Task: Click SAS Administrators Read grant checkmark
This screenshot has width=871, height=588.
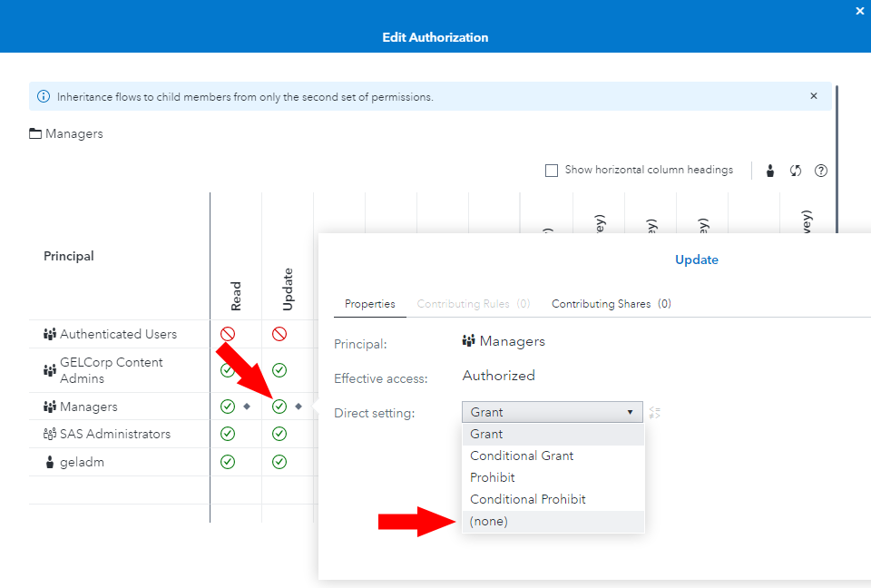Action: pos(228,434)
